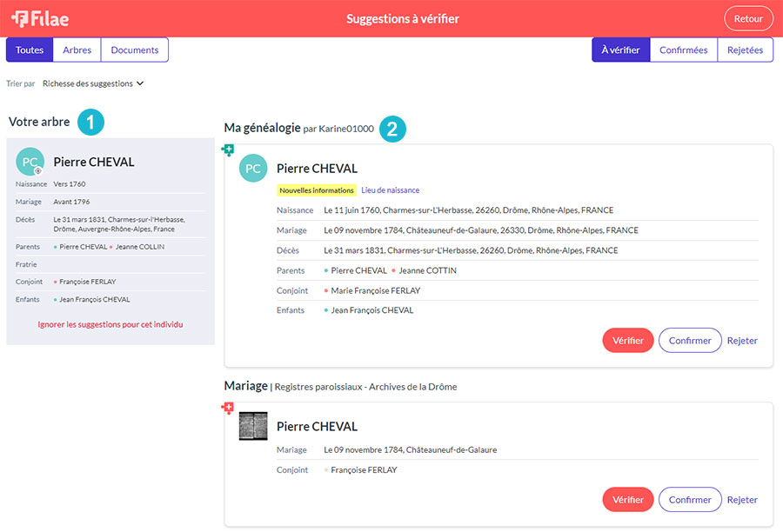Reject the Ma généalogie tree suggestion
The height and width of the screenshot is (532, 783).
(742, 341)
